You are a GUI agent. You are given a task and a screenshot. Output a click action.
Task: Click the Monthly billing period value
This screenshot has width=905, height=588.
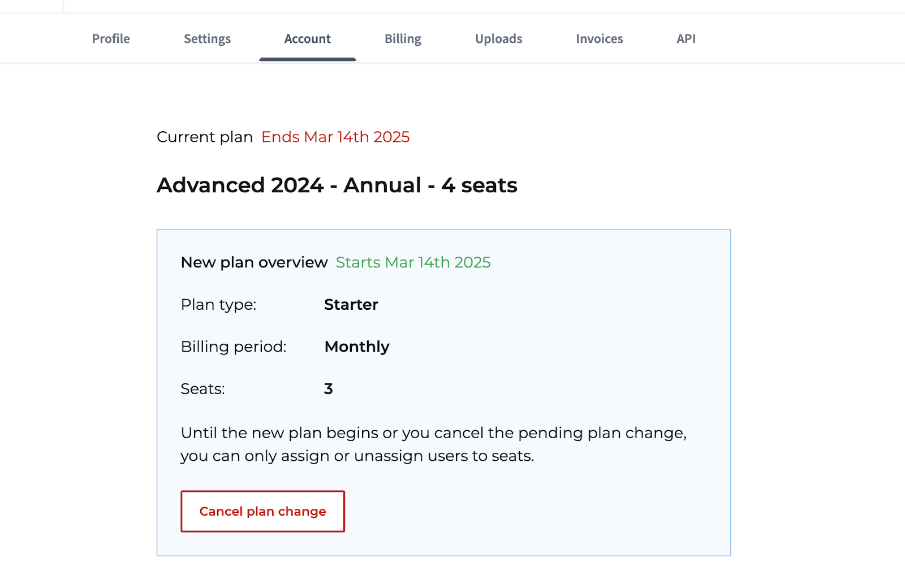357,347
